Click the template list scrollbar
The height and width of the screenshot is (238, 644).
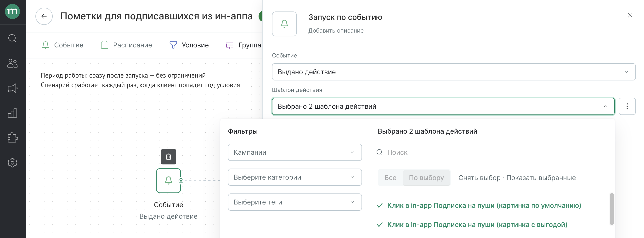pos(612,209)
